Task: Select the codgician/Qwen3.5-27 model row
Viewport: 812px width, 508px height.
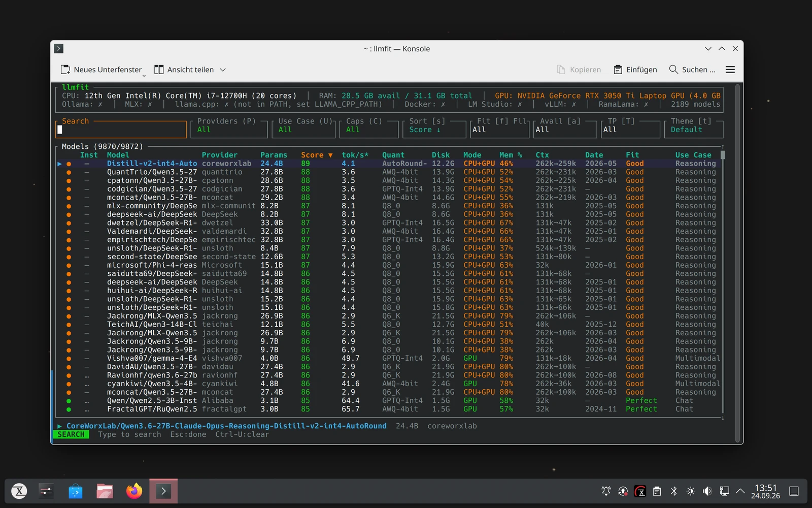Action: coord(388,189)
